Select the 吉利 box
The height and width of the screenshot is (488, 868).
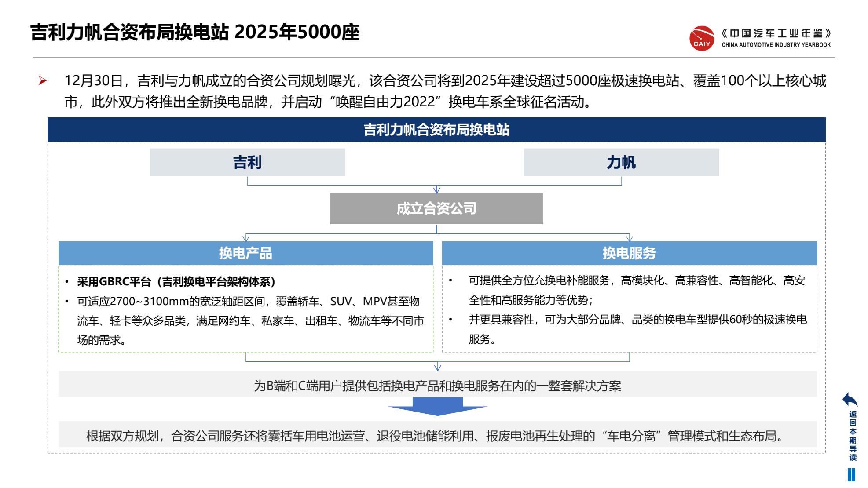click(x=247, y=162)
